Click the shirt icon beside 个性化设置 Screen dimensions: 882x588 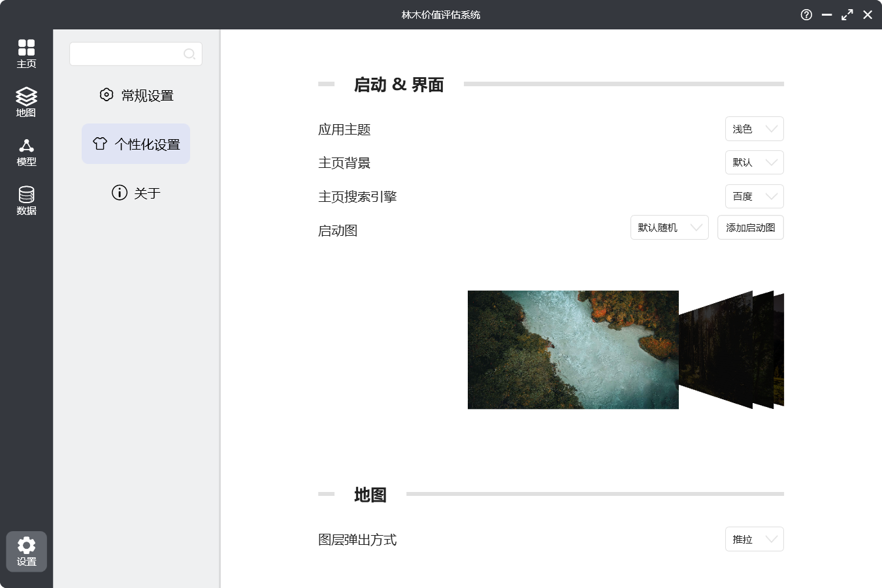click(x=99, y=144)
